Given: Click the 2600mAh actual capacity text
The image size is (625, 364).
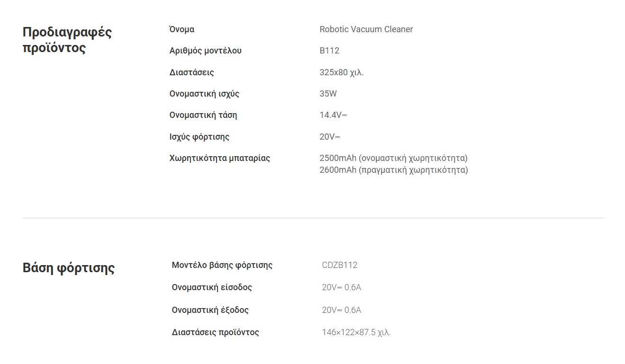Looking at the screenshot, I should [394, 170].
